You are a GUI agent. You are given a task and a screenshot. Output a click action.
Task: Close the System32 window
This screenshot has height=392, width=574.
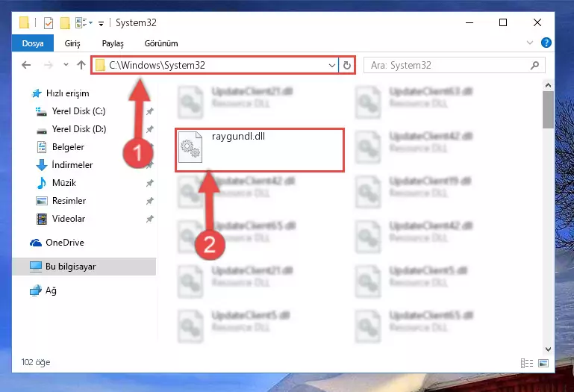(x=537, y=22)
